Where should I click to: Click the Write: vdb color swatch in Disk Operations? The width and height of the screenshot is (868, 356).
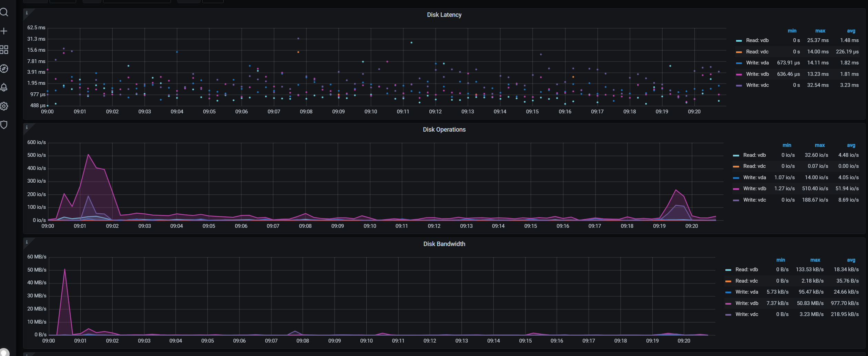click(736, 189)
